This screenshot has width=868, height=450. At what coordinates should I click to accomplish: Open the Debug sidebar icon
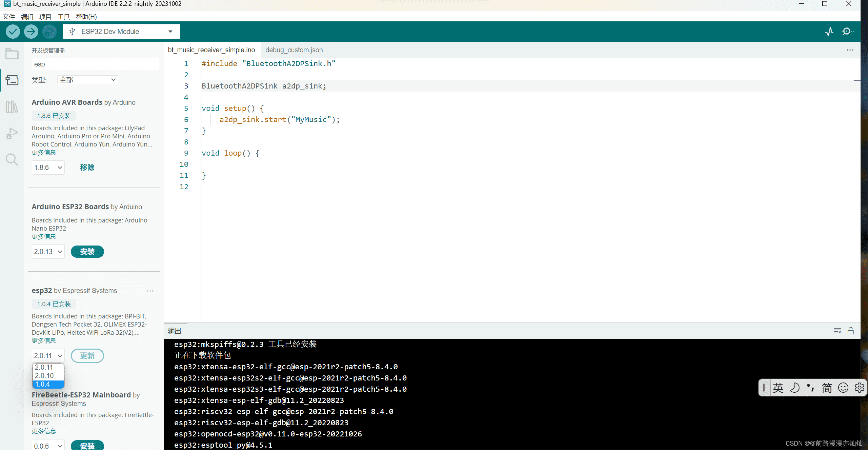(12, 133)
